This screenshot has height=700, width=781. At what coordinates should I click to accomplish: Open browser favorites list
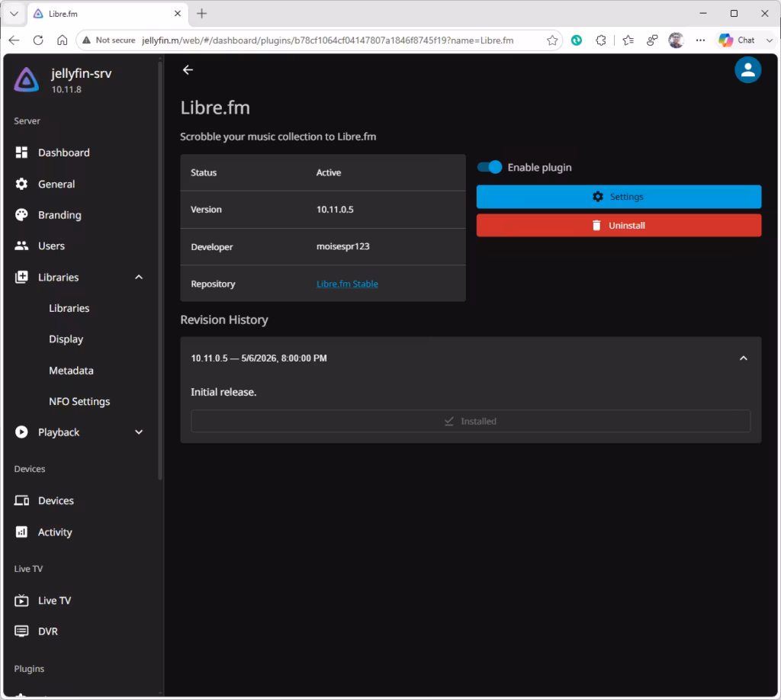[x=628, y=40]
